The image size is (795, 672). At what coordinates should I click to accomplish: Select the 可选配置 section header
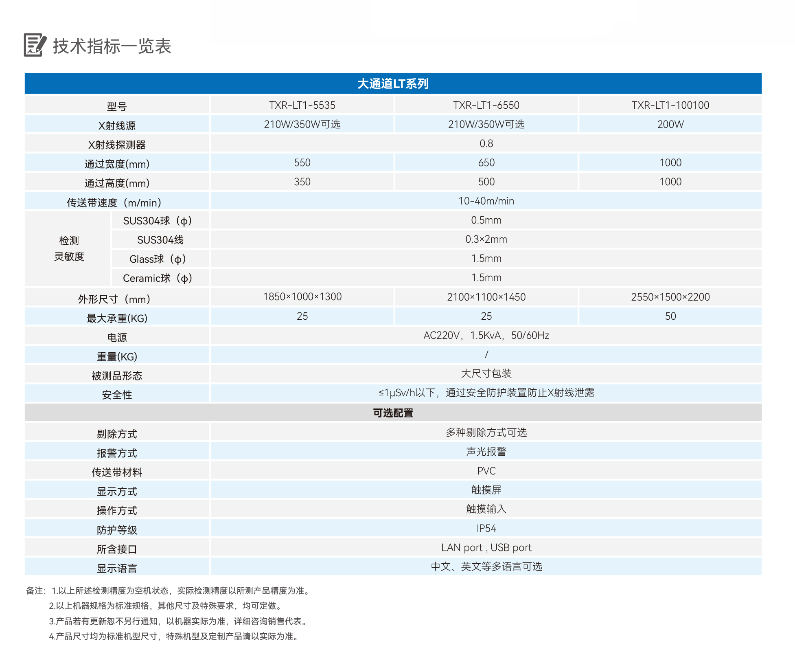coord(394,413)
